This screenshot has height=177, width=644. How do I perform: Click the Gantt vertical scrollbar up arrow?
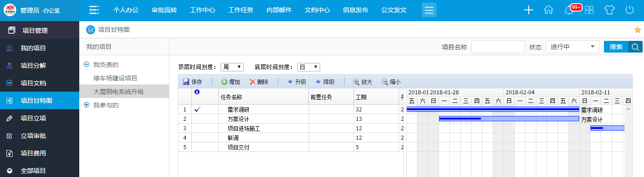click(x=629, y=109)
